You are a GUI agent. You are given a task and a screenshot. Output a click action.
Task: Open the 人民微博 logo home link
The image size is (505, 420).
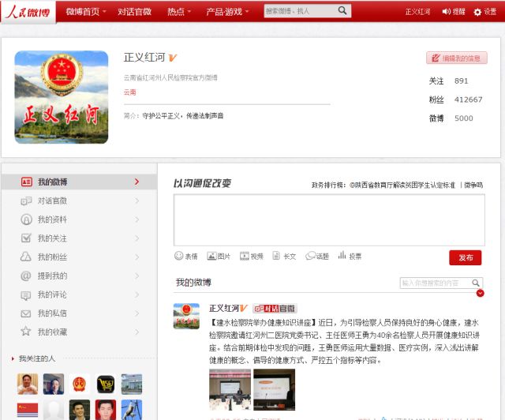click(x=28, y=12)
